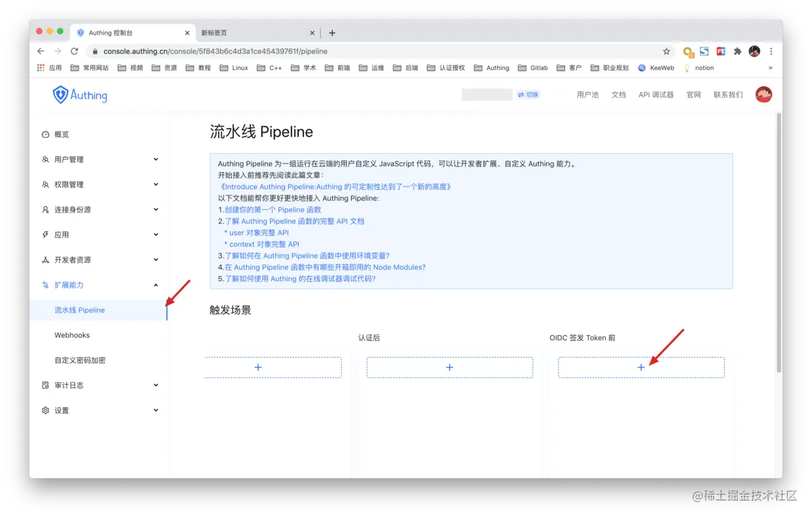Screen dimensions: 812x517
Task: Expand the 用户管理 sidebar menu
Action: [x=98, y=159]
